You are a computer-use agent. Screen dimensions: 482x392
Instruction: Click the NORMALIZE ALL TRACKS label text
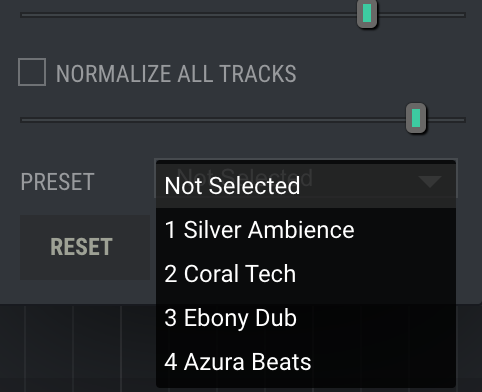pos(176,73)
